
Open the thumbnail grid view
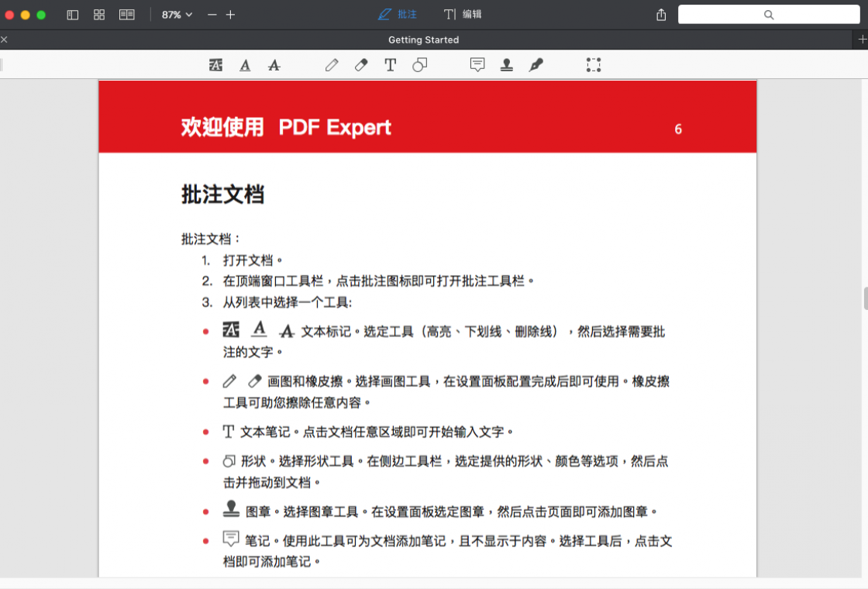pyautogui.click(x=99, y=15)
